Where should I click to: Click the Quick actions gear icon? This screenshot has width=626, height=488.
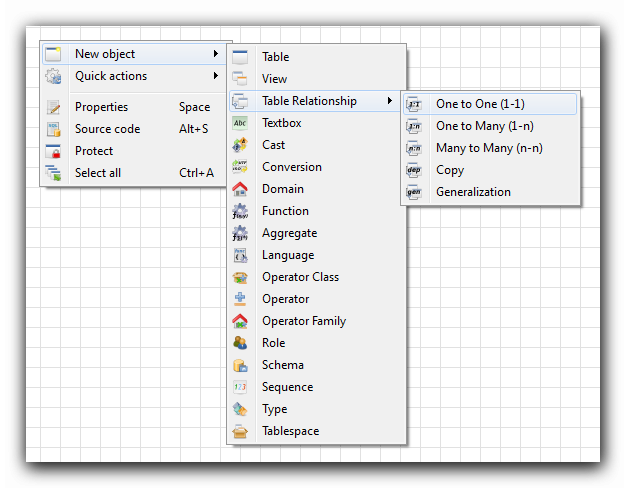tap(53, 76)
